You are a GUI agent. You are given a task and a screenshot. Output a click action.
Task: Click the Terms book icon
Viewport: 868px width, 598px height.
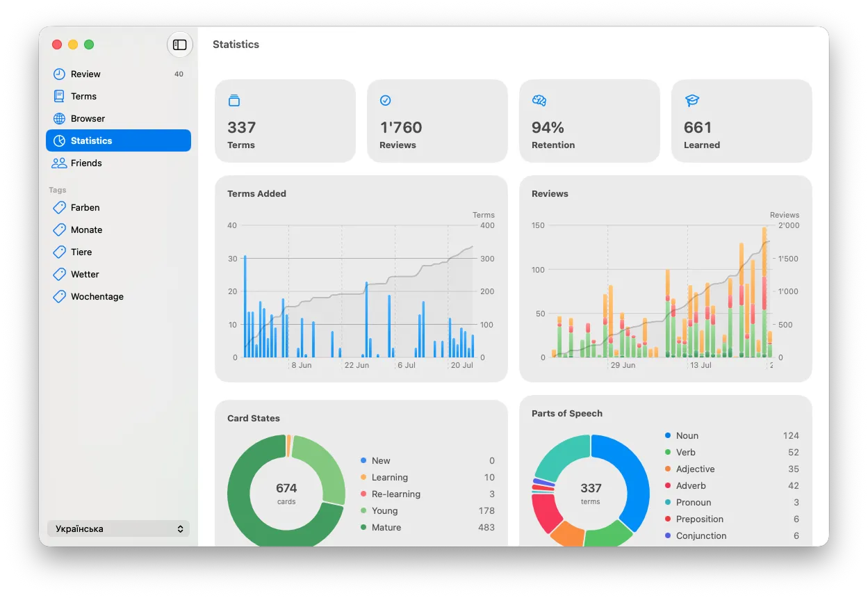click(x=60, y=96)
